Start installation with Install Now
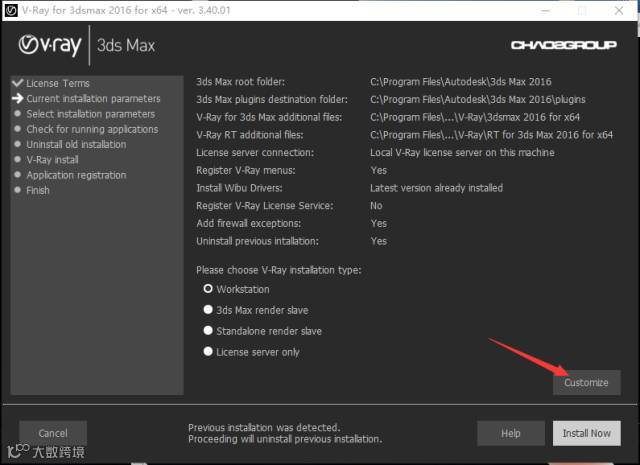The height and width of the screenshot is (465, 640). coord(587,433)
